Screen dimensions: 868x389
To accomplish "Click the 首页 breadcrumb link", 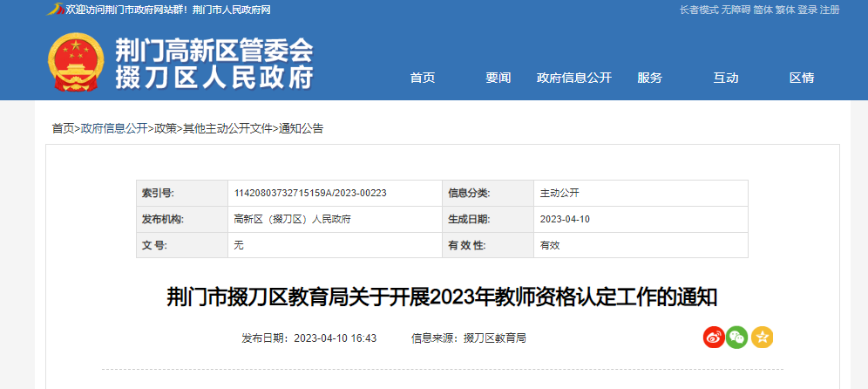I will coord(63,128).
